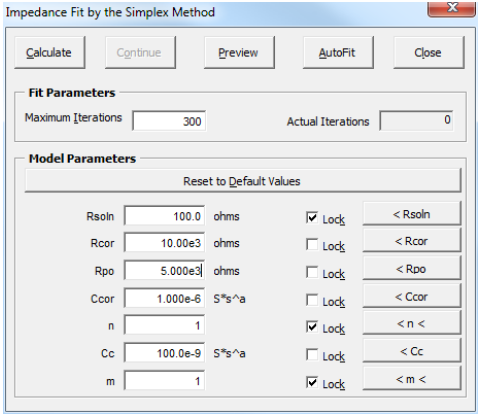Click the 'Maximum Iterations' label
480x417 pixels.
pos(74,118)
